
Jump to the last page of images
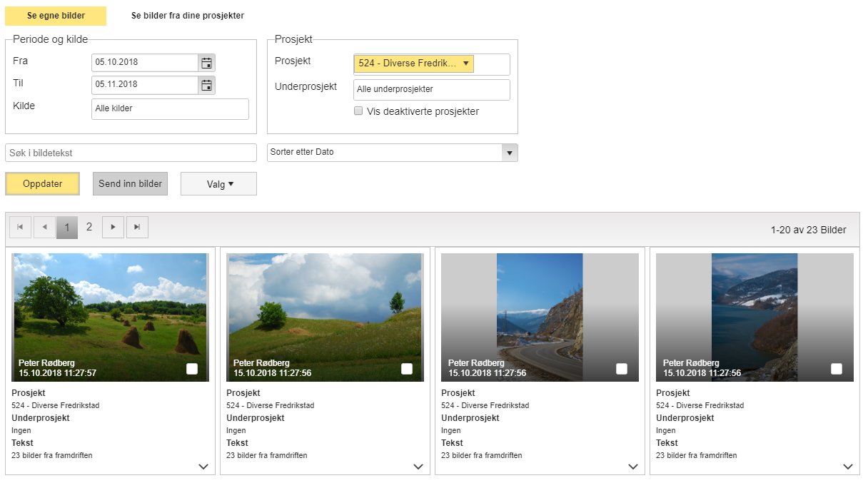pyautogui.click(x=137, y=227)
